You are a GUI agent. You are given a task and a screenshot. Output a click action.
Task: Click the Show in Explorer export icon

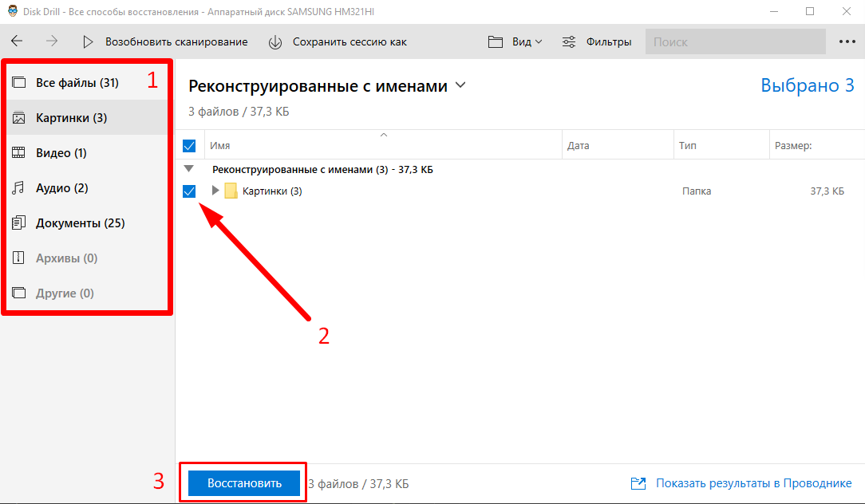pos(638,483)
